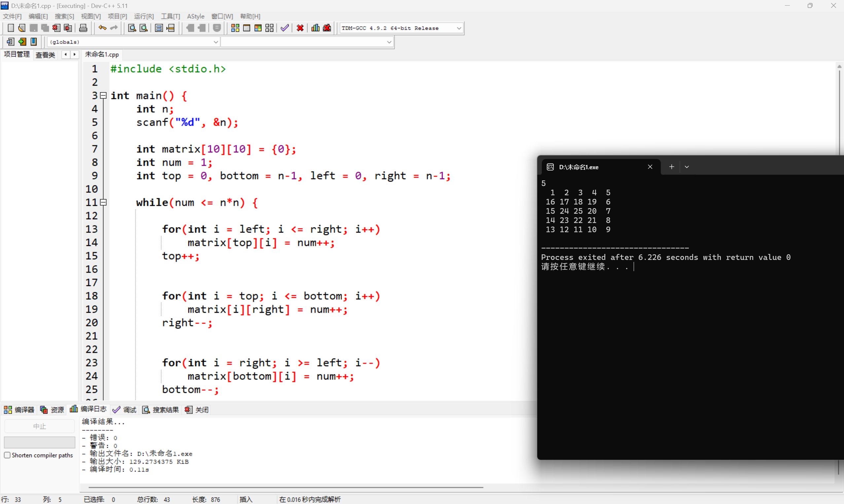Click the red X stop execution icon
The height and width of the screenshot is (504, 844).
[300, 28]
